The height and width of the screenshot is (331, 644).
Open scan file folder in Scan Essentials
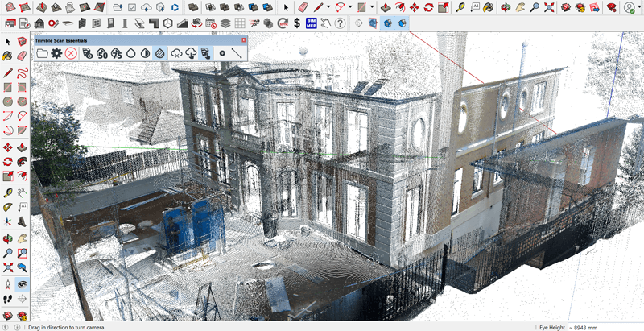tap(43, 53)
